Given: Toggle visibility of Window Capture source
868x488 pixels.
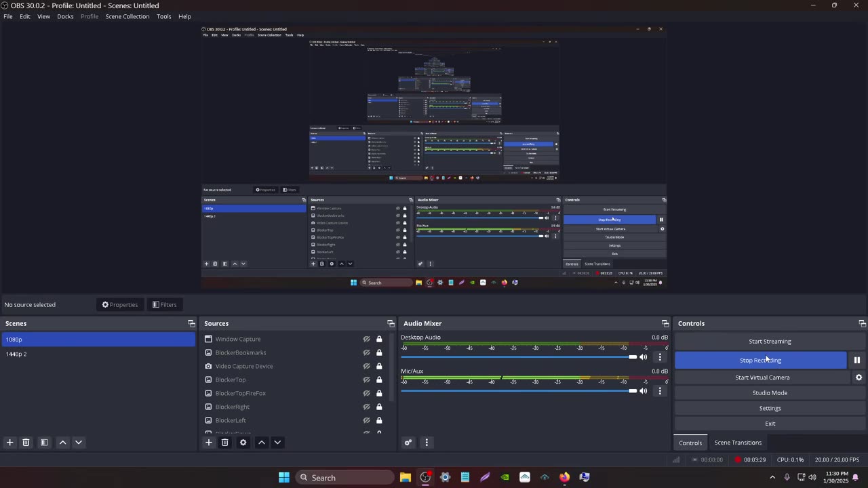Looking at the screenshot, I should tap(367, 339).
